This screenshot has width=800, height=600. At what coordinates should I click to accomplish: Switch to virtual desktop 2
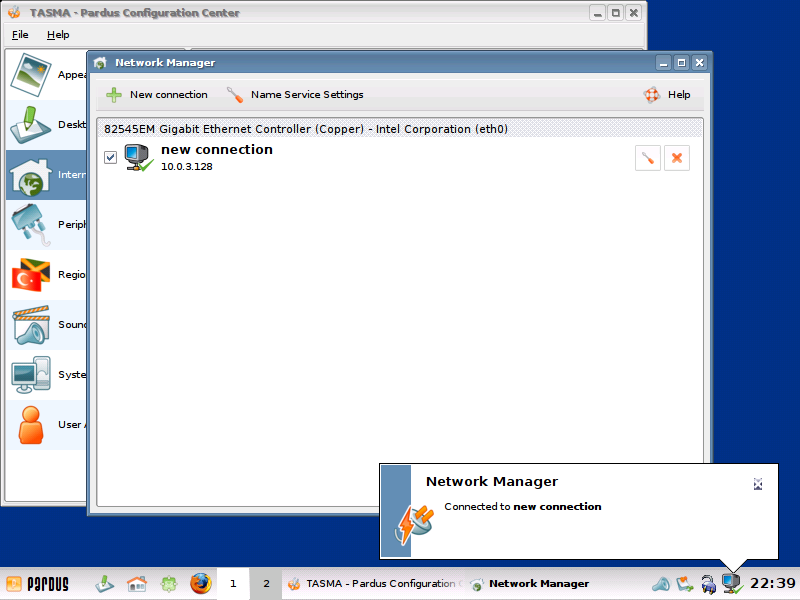click(x=266, y=584)
